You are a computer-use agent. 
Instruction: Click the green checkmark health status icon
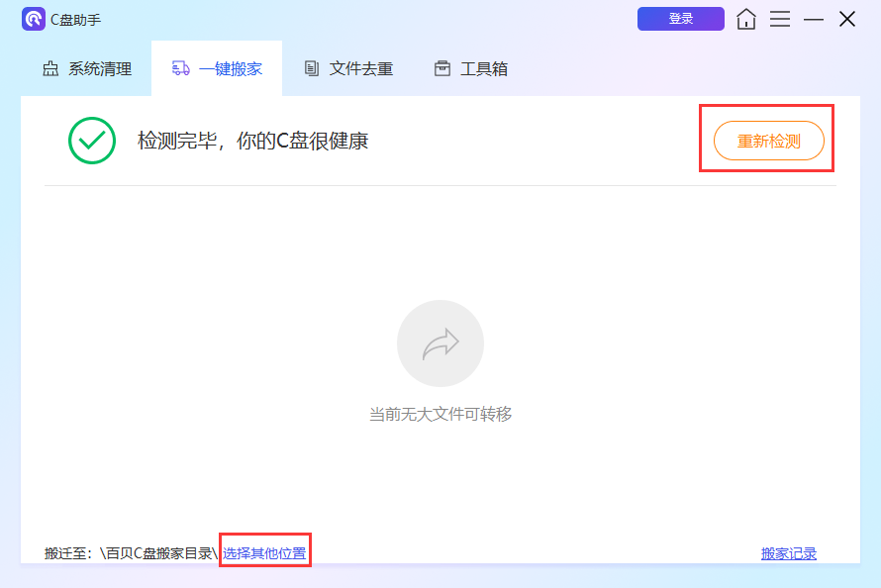(x=92, y=140)
